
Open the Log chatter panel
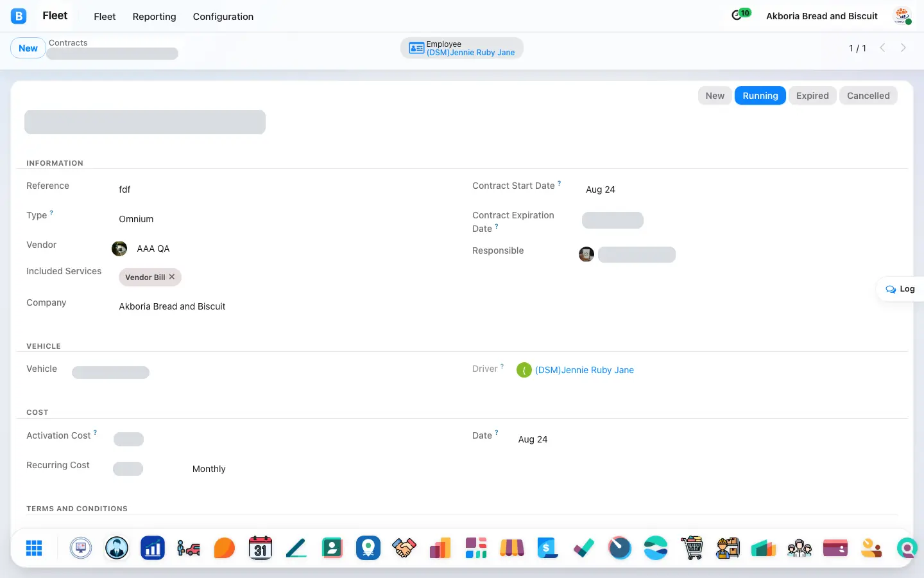[x=900, y=289]
